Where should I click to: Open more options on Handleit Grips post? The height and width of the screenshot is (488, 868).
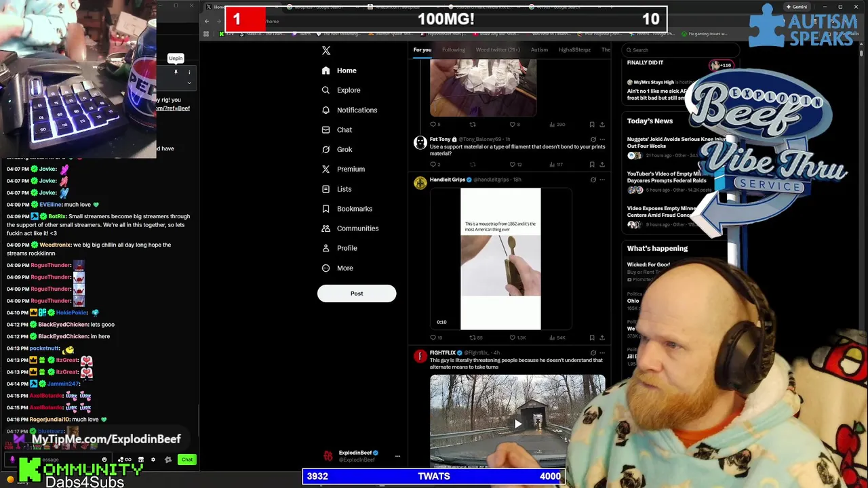[602, 180]
